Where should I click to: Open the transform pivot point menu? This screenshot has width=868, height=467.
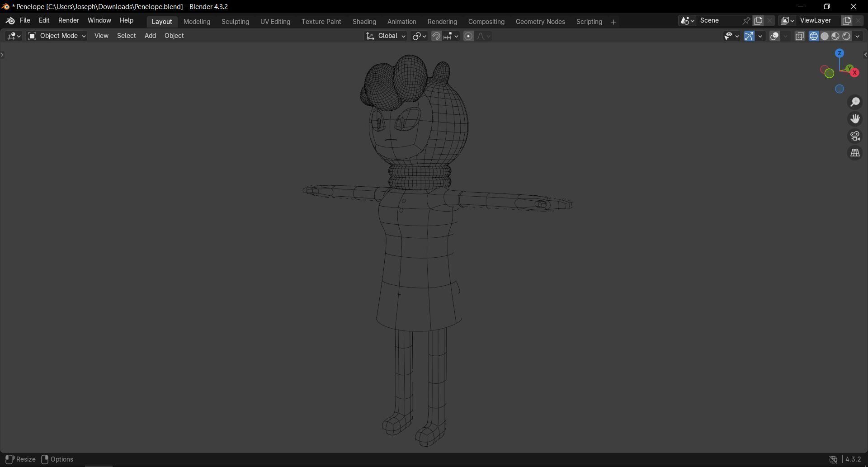419,36
